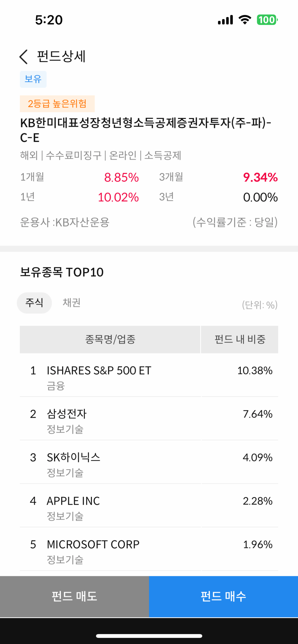Tap the 보유 badge
Image resolution: width=298 pixels, height=644 pixels.
[33, 79]
